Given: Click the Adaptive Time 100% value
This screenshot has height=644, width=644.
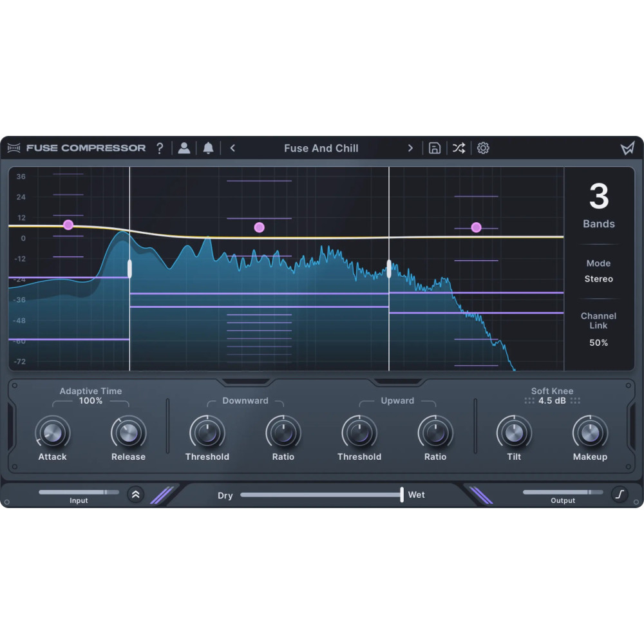Looking at the screenshot, I should pos(91,401).
